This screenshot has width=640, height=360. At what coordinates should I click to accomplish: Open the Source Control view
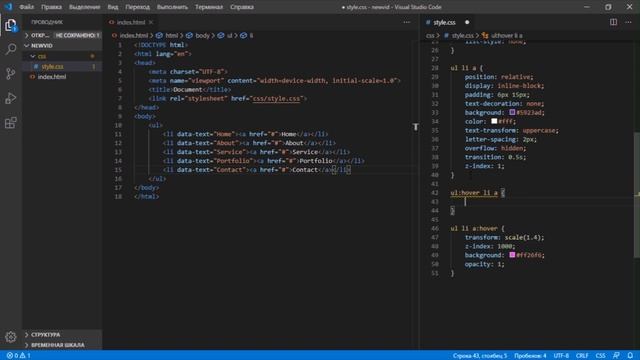[x=11, y=74]
